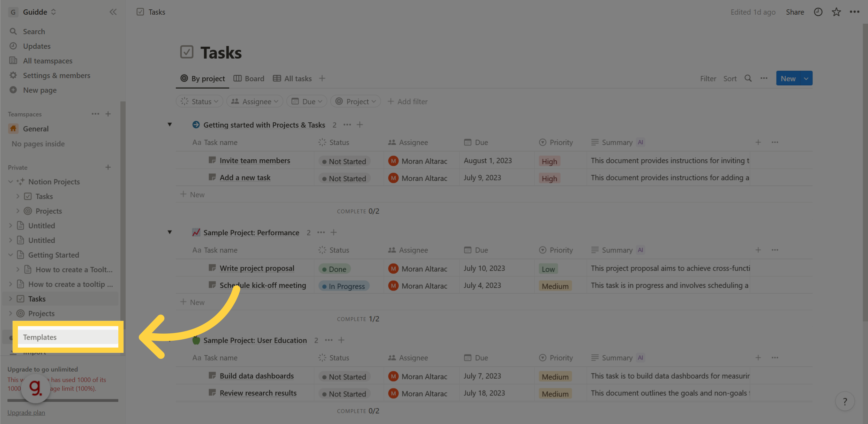Open the Status filter dropdown

[x=199, y=101]
